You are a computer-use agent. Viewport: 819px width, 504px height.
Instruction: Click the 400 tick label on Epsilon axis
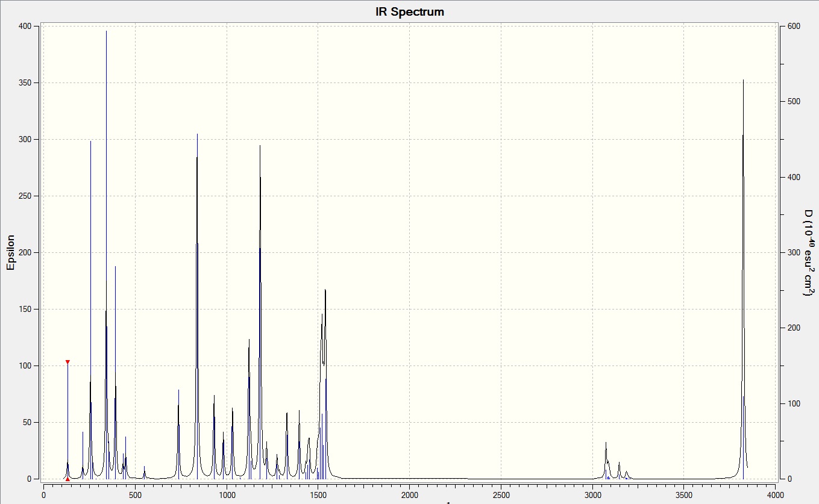(x=25, y=26)
